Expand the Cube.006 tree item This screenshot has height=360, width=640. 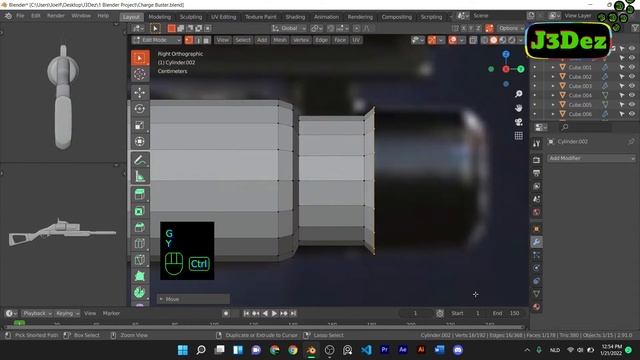click(553, 114)
